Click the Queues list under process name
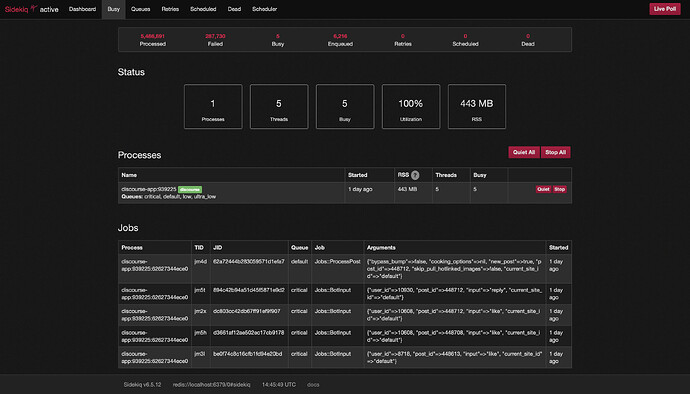690x394 pixels. click(169, 197)
